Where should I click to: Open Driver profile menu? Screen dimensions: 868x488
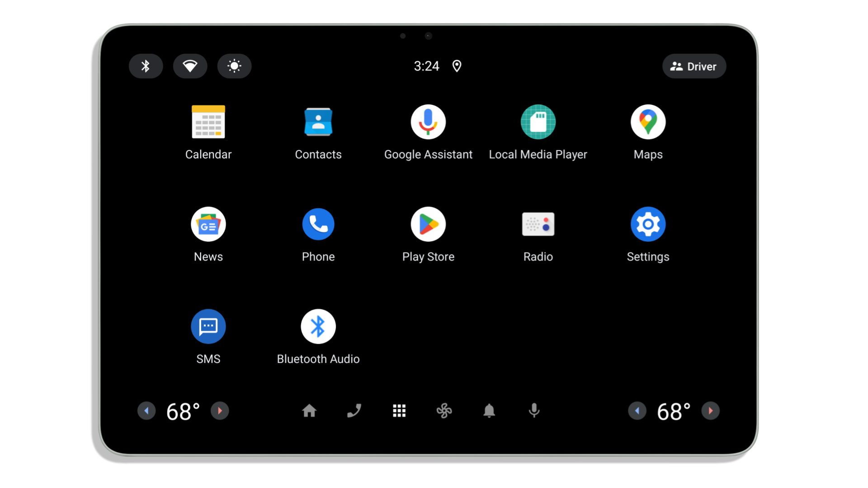[693, 66]
